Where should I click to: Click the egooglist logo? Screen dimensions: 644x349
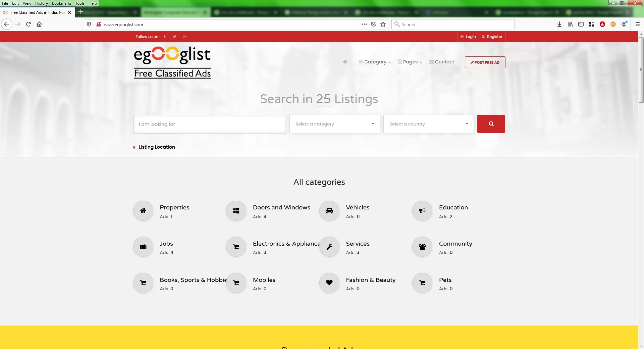pyautogui.click(x=172, y=62)
